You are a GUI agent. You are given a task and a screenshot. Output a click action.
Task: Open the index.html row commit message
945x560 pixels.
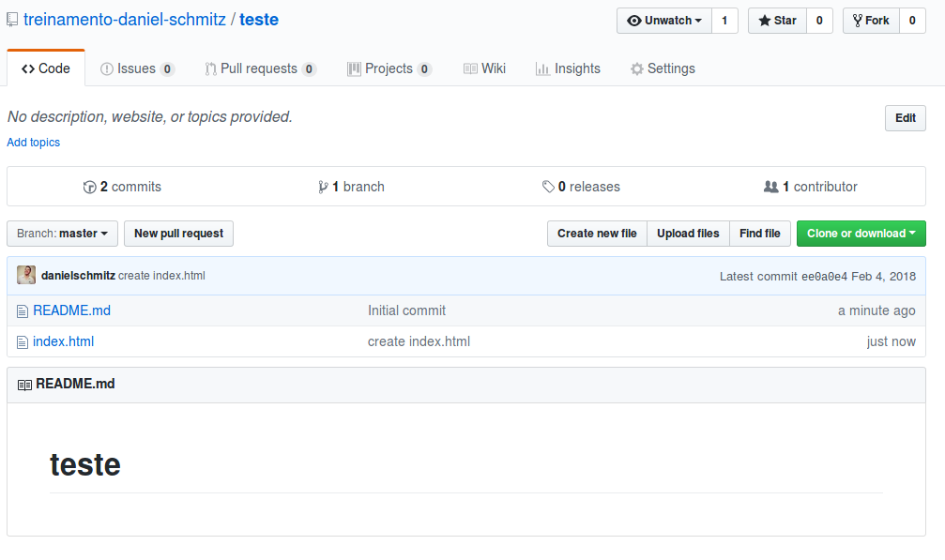419,342
